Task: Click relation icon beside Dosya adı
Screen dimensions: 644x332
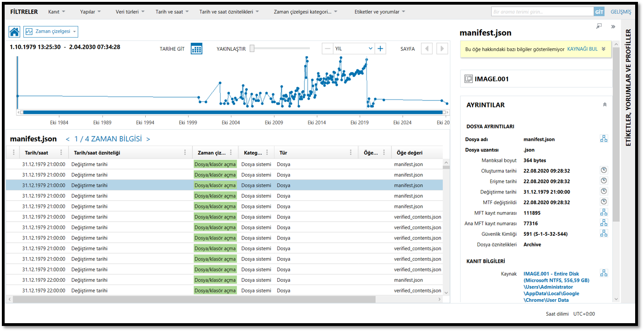Action: [603, 139]
